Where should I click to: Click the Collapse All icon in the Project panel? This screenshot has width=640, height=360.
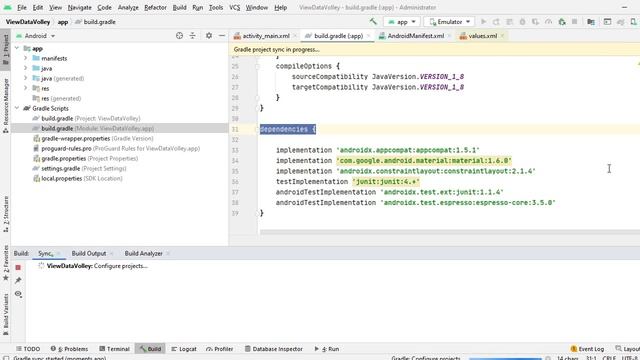[x=193, y=36]
